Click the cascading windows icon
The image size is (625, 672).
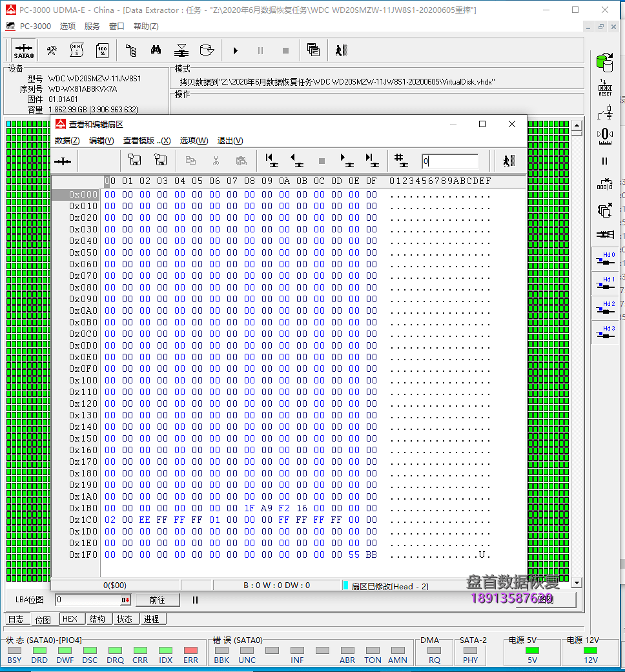pos(313,50)
